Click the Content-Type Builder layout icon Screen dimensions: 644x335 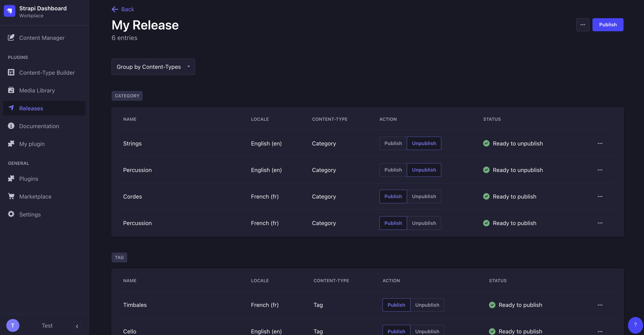coord(11,72)
